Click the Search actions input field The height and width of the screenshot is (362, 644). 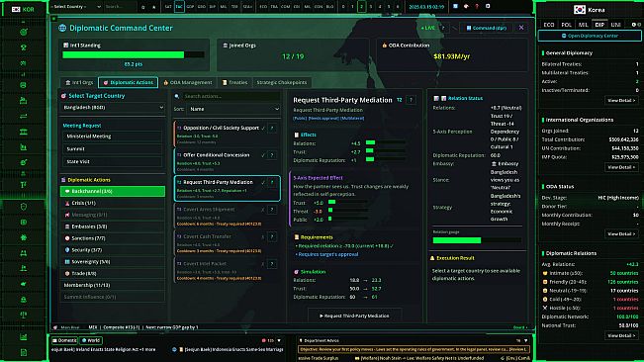231,96
